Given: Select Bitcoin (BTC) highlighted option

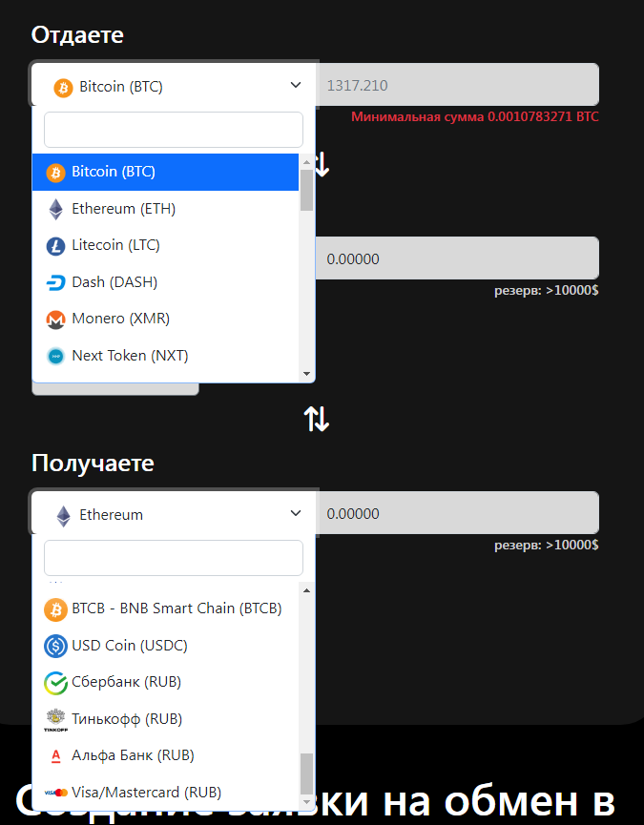Looking at the screenshot, I should click(x=166, y=172).
